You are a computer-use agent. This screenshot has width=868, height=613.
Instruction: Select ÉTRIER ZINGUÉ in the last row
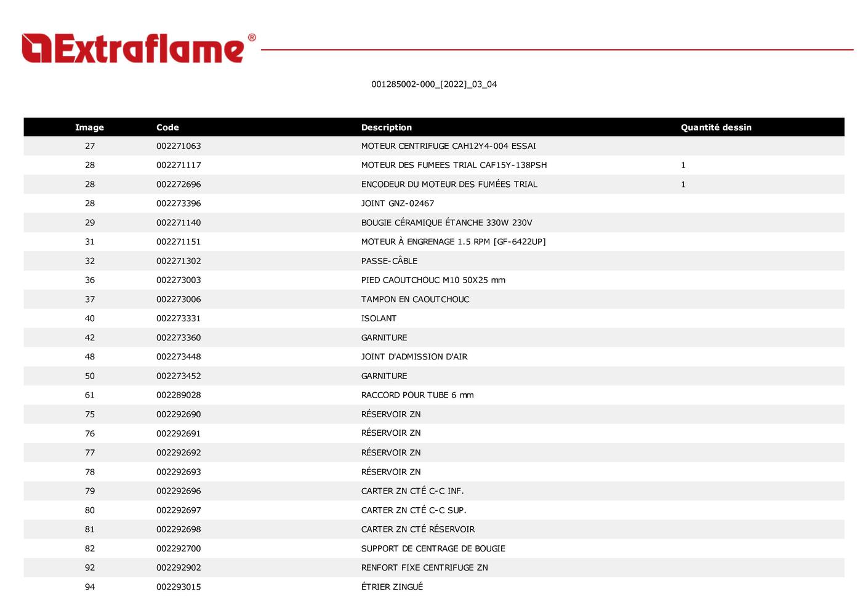pos(392,587)
